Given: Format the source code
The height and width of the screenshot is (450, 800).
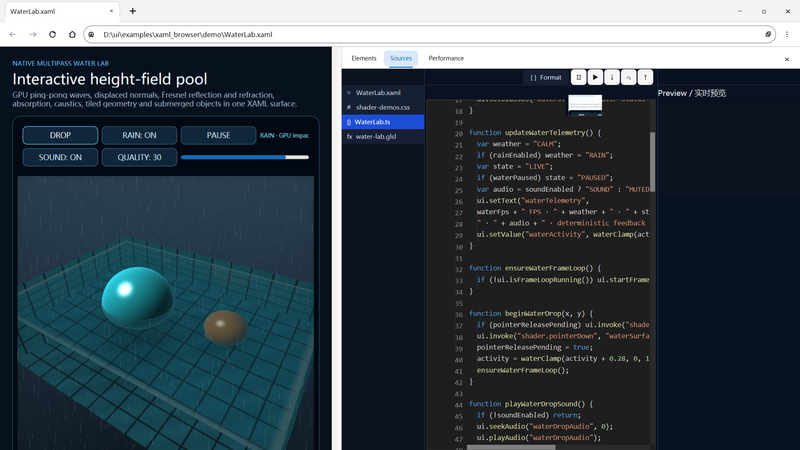Looking at the screenshot, I should 545,78.
